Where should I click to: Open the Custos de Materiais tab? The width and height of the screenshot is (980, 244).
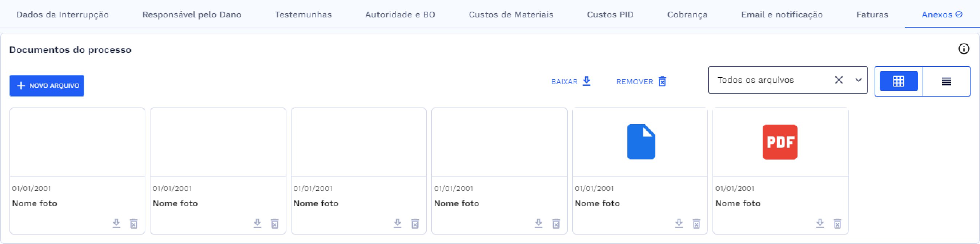click(511, 15)
